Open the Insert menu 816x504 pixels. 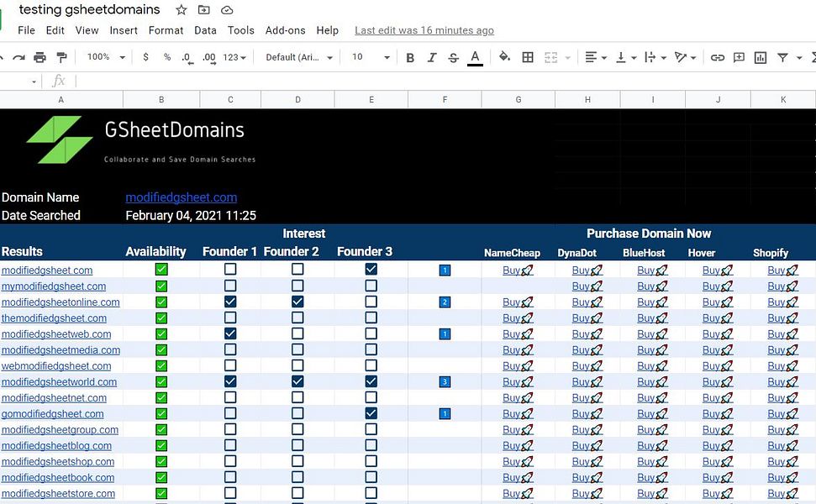coord(124,30)
